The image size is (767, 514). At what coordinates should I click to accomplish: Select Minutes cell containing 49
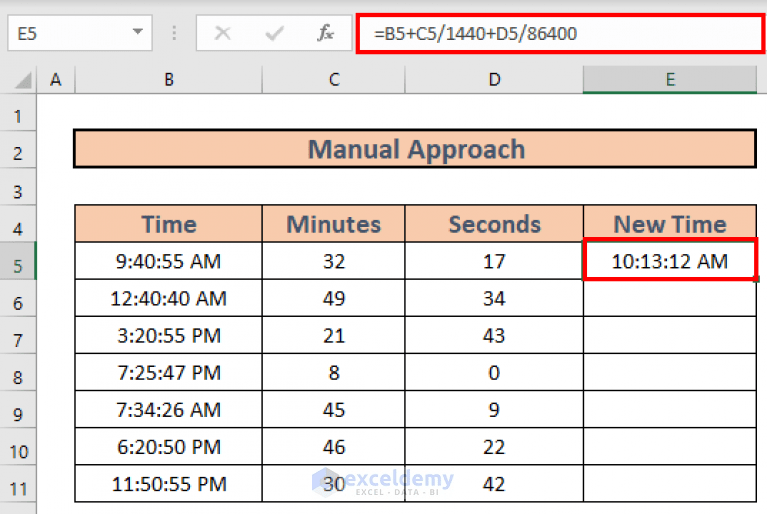point(334,298)
